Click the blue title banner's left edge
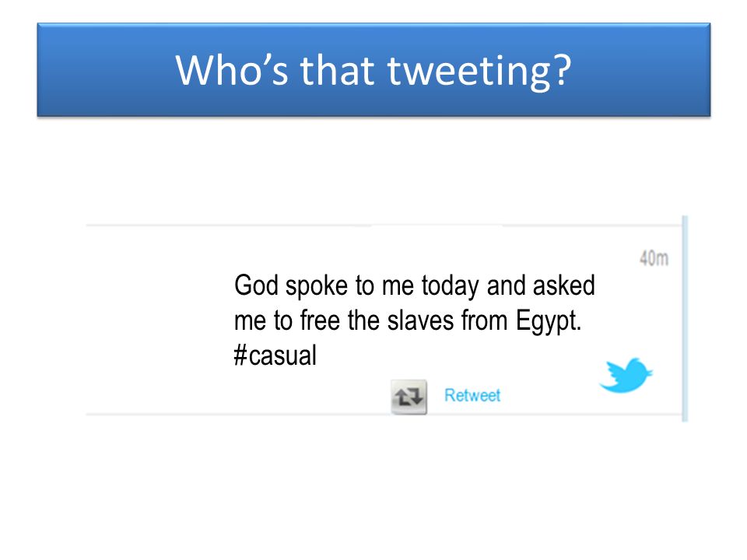This screenshot has width=747, height=560. coord(39,69)
